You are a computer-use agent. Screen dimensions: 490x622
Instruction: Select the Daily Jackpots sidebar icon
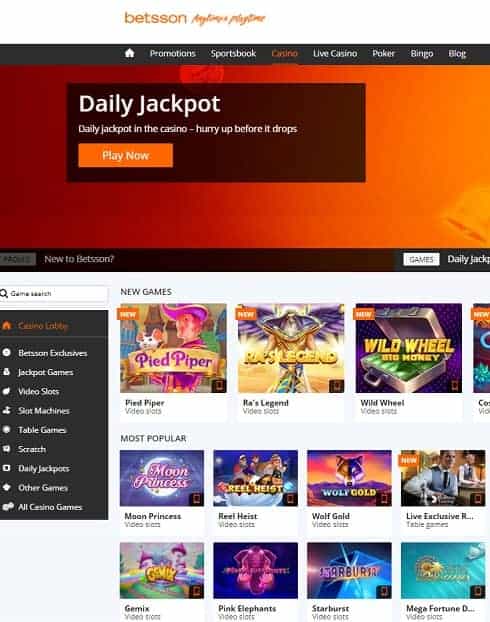tap(6, 468)
